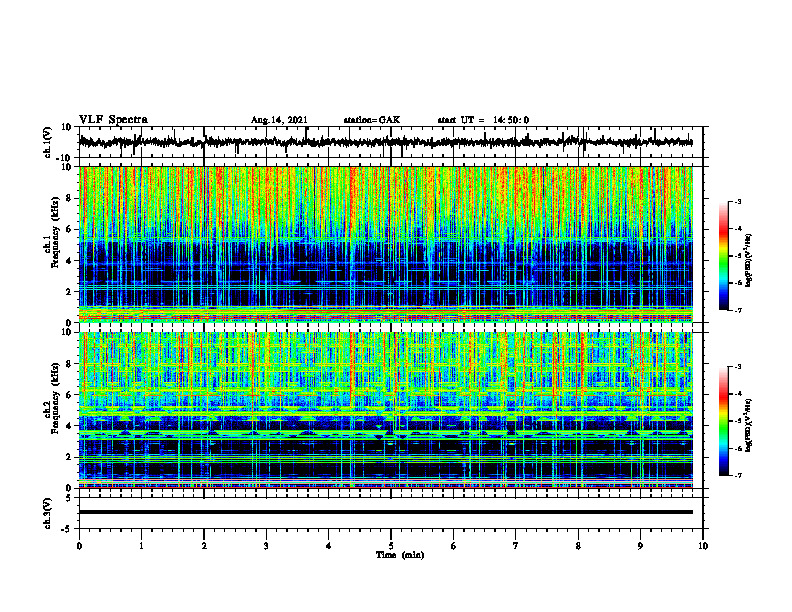Viewport: 792px width, 612px height.
Task: Click the "6" minute time tick label
Action: pos(454,546)
